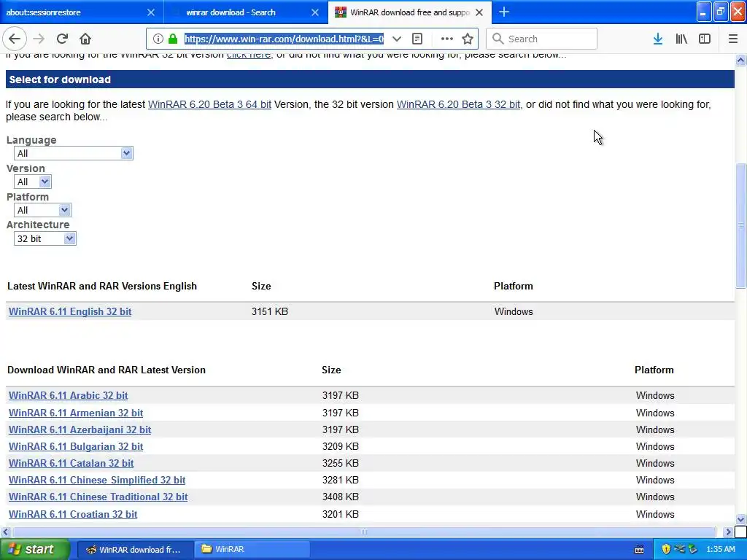
Task: Click the on-screen keyboard tray icon
Action: click(x=639, y=550)
